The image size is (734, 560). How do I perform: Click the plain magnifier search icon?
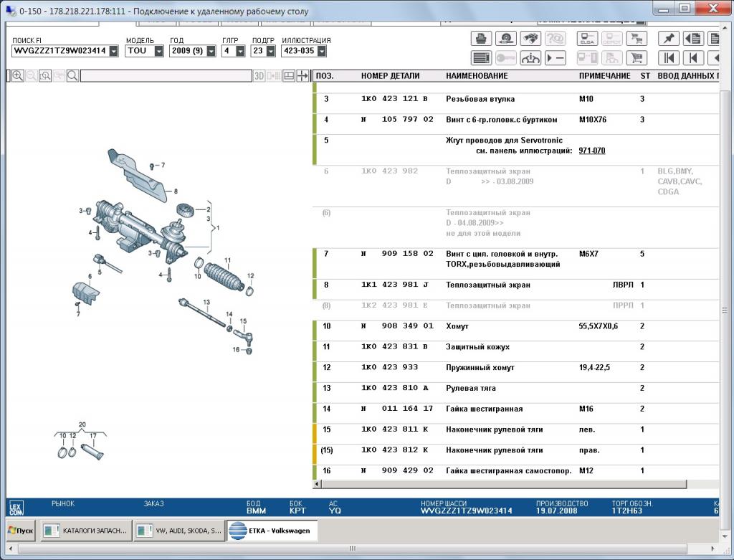(x=72, y=76)
